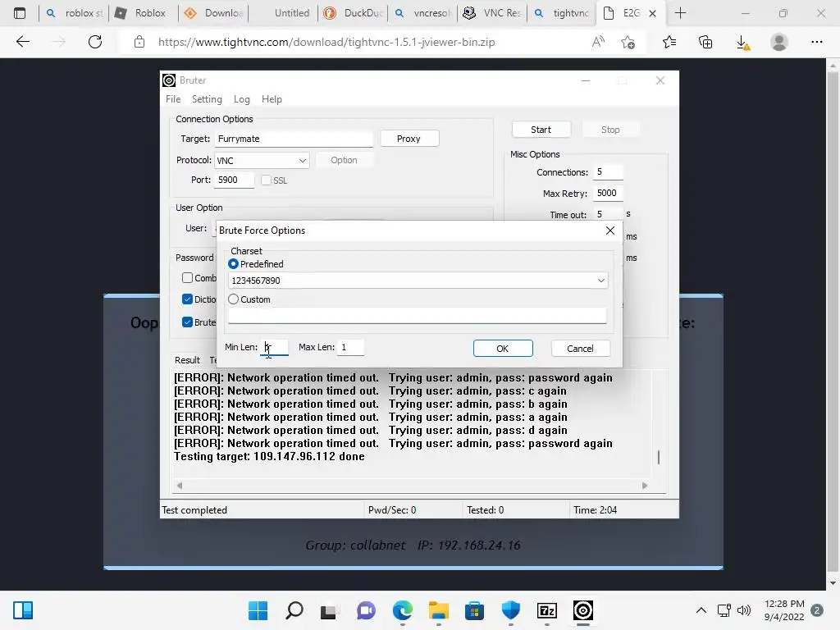
Task: Toggle the Dictionary password checkbox
Action: [187, 299]
